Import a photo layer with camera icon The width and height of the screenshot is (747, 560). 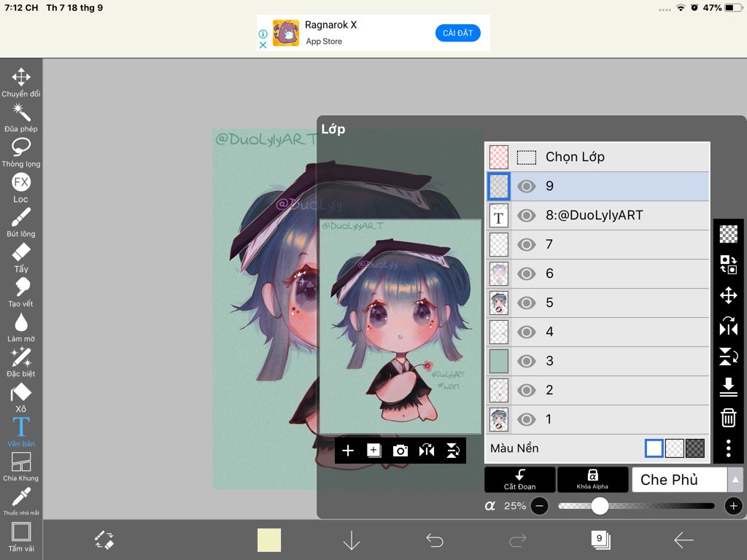(400, 451)
